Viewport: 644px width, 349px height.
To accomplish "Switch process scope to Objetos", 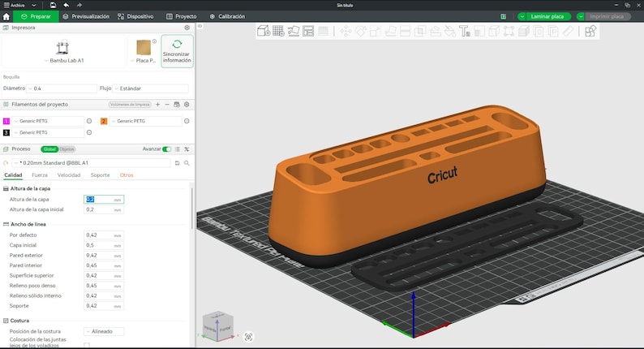I will point(67,149).
